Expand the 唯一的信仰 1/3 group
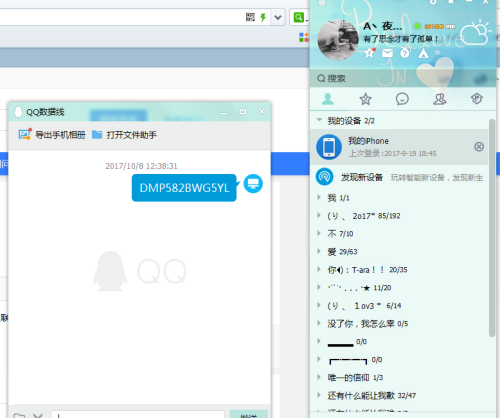This screenshot has height=418, width=500. point(319,377)
